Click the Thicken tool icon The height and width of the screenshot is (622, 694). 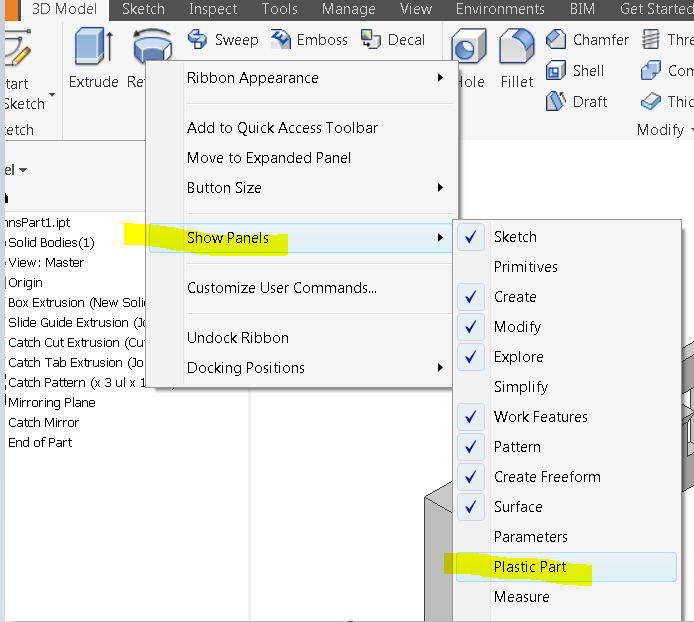651,101
